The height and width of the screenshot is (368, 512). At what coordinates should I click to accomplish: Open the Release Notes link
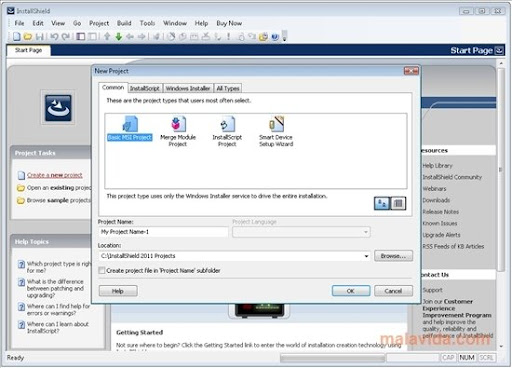tap(441, 212)
